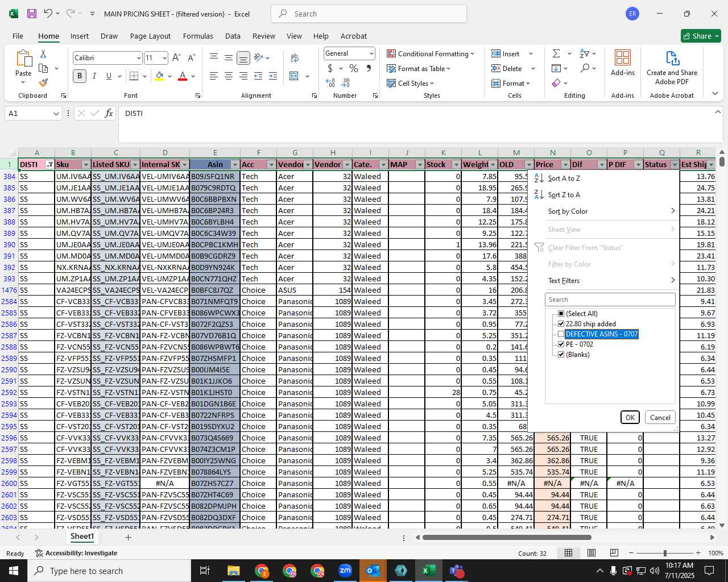Cut selection with scissors icon
728x582 pixels.
pyautogui.click(x=43, y=54)
